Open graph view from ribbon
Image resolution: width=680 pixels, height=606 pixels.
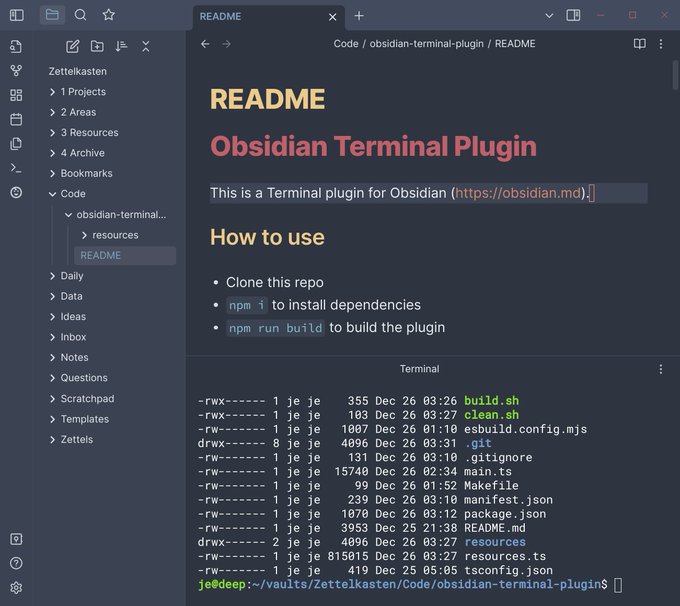click(16, 70)
